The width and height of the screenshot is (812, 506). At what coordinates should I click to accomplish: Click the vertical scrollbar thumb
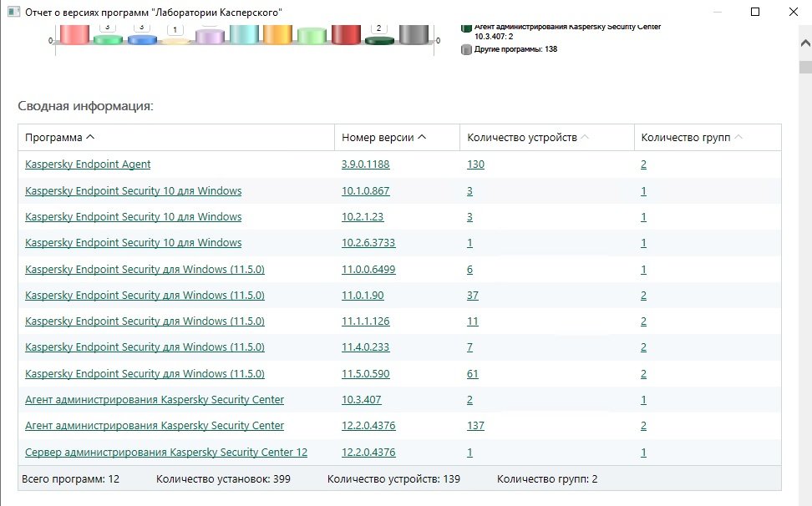pyautogui.click(x=805, y=68)
